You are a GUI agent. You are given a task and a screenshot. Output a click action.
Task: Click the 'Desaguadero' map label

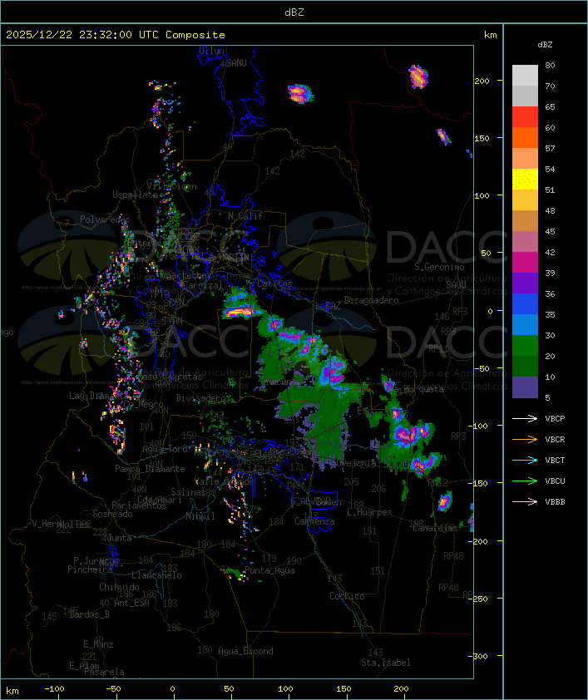tap(371, 300)
